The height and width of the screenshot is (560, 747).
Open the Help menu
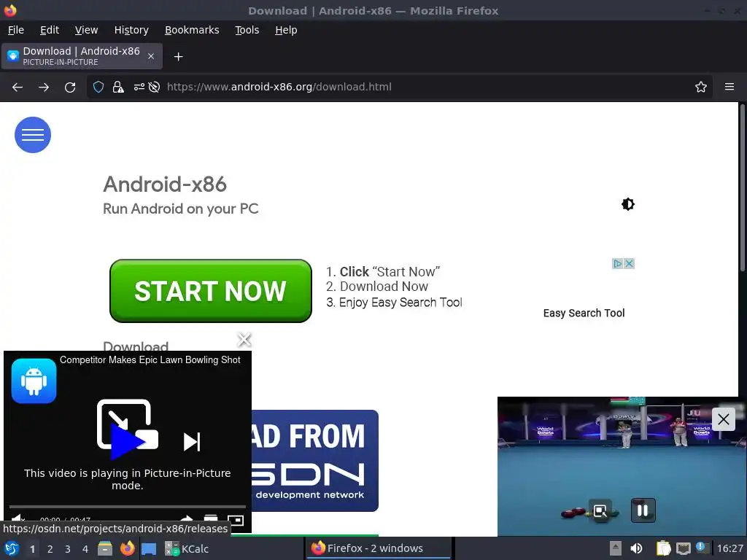point(286,30)
